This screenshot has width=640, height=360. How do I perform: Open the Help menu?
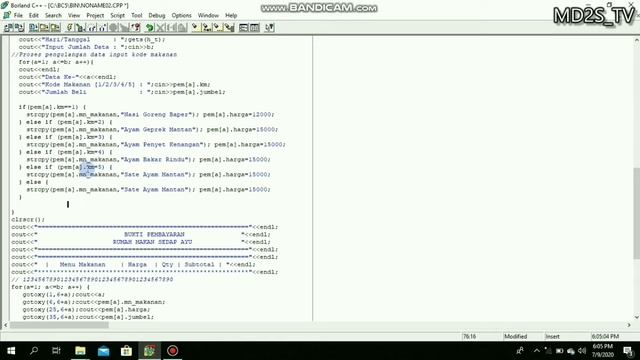point(231,16)
